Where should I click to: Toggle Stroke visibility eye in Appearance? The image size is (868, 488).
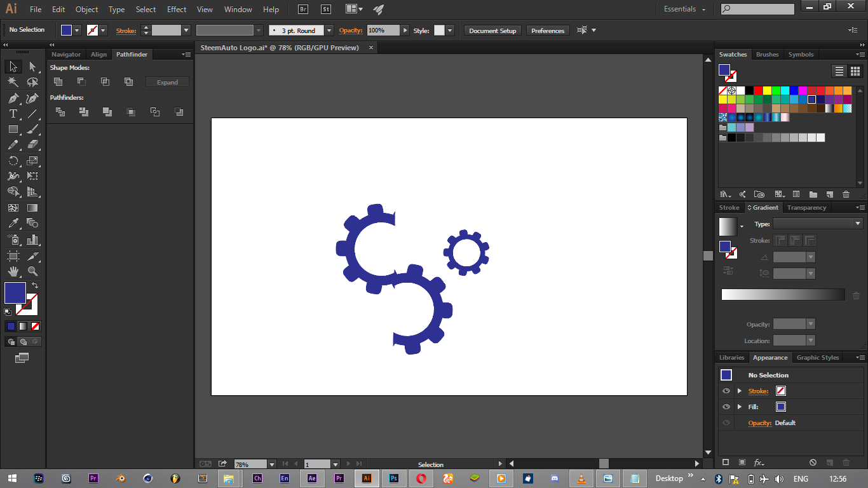726,391
